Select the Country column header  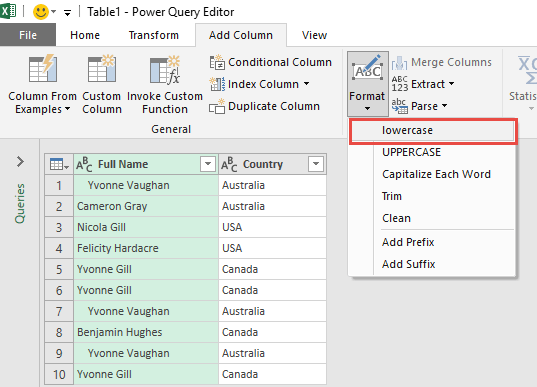click(272, 164)
